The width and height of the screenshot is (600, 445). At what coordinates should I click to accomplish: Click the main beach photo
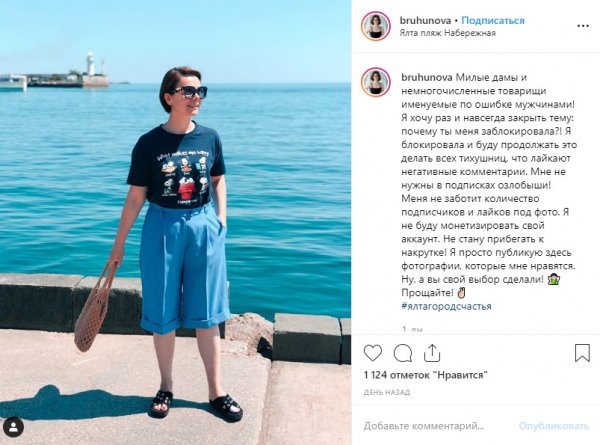point(176,222)
